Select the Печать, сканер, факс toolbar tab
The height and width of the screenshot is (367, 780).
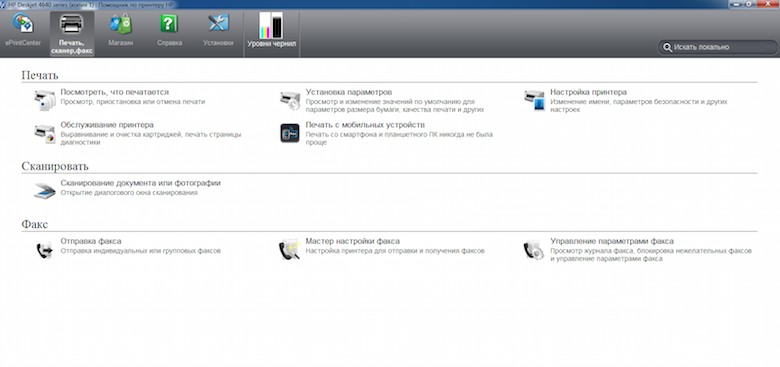(x=72, y=33)
